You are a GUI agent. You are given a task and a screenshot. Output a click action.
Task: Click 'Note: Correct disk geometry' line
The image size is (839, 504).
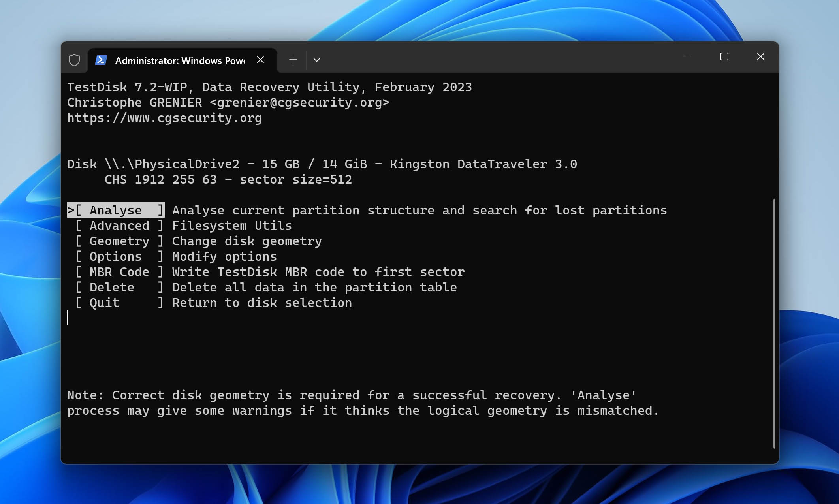click(352, 395)
